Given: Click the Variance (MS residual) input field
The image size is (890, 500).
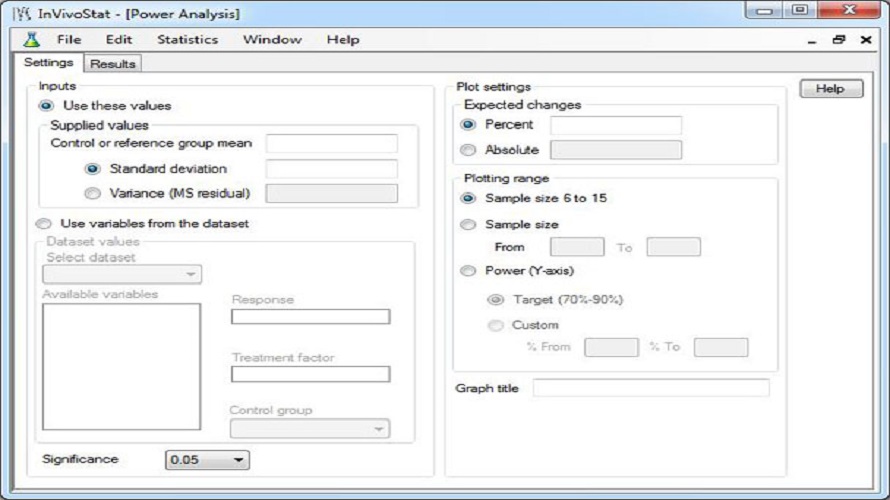Looking at the screenshot, I should 331,194.
